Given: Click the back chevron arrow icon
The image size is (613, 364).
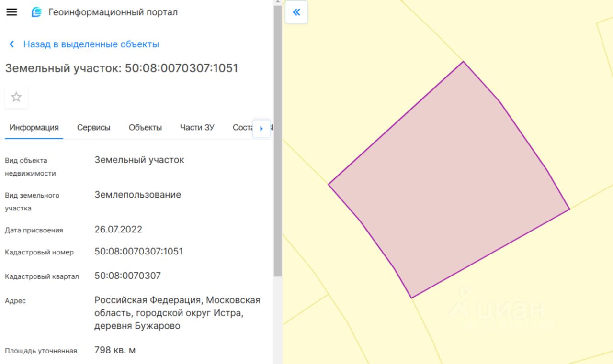Looking at the screenshot, I should click(x=11, y=44).
